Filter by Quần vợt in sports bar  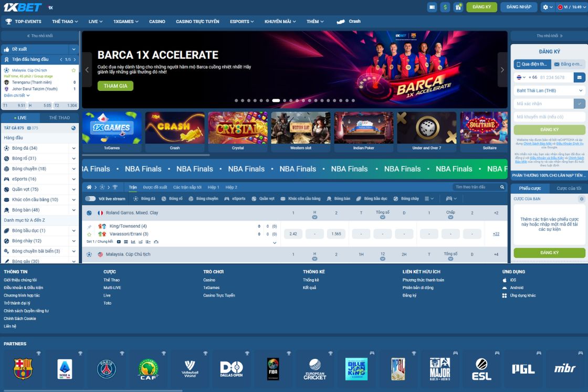pos(263,199)
